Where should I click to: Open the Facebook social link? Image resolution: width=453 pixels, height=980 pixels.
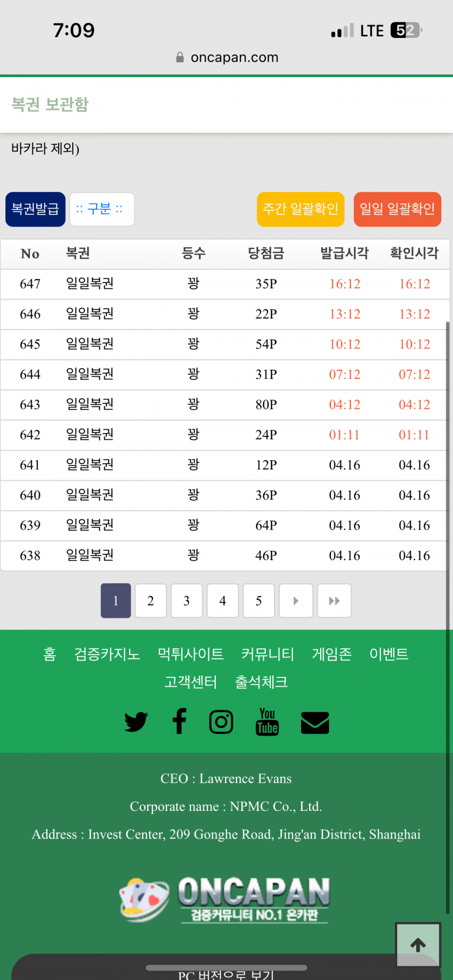click(x=179, y=721)
